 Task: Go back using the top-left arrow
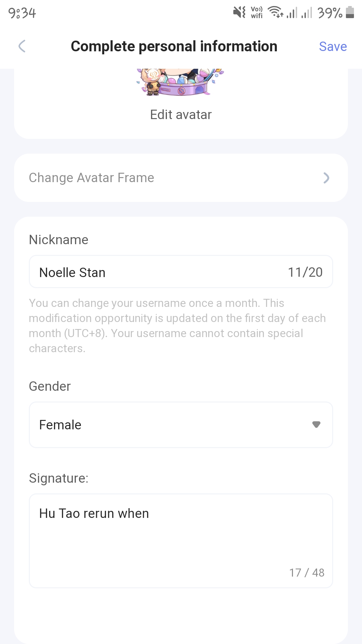pos(22,46)
